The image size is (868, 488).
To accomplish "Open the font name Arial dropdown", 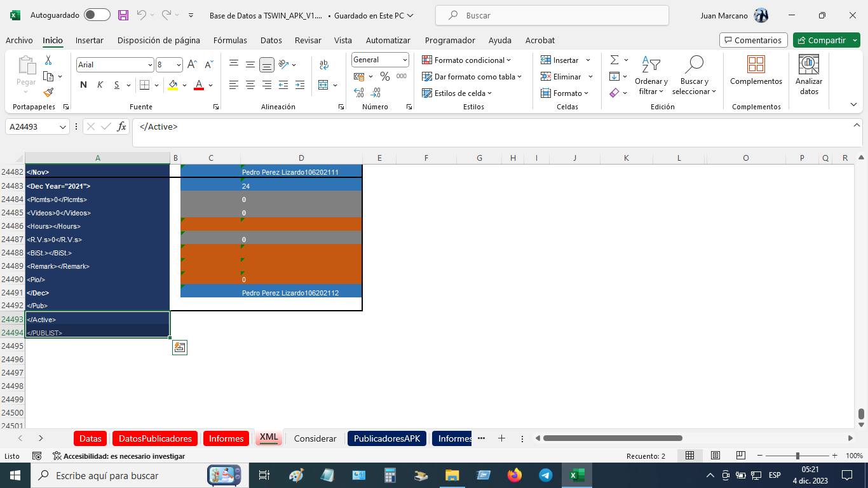I will coord(150,65).
